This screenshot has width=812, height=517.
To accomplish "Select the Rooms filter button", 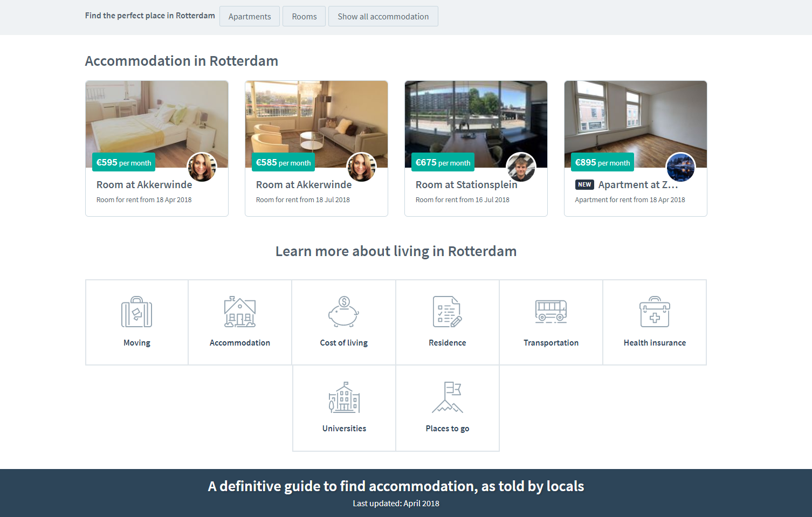I will [304, 17].
